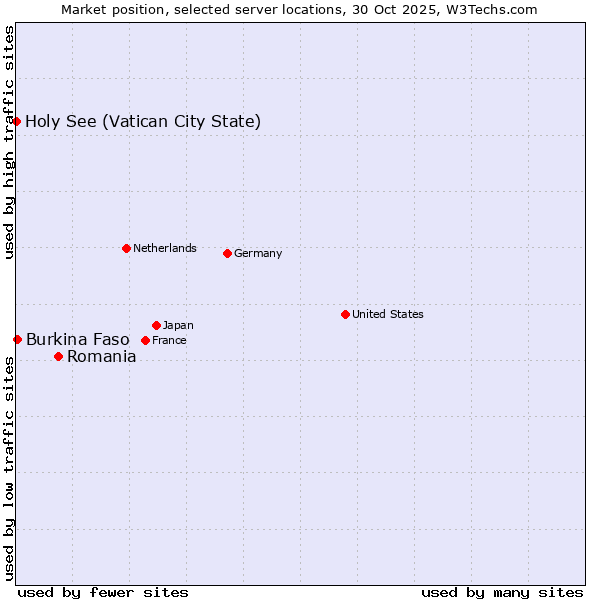600x600 pixels.
Task: Click the 'United States' text label
Action: point(387,314)
